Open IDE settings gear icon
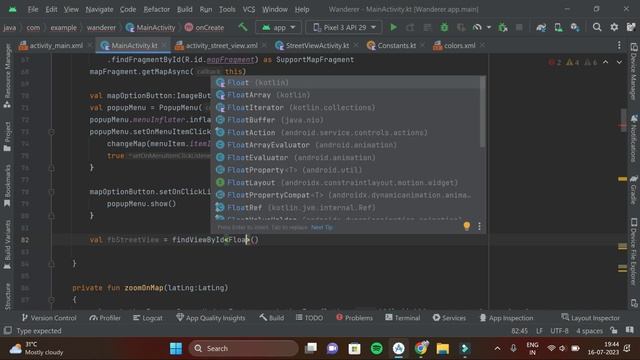The width and height of the screenshot is (640, 360). click(x=614, y=27)
